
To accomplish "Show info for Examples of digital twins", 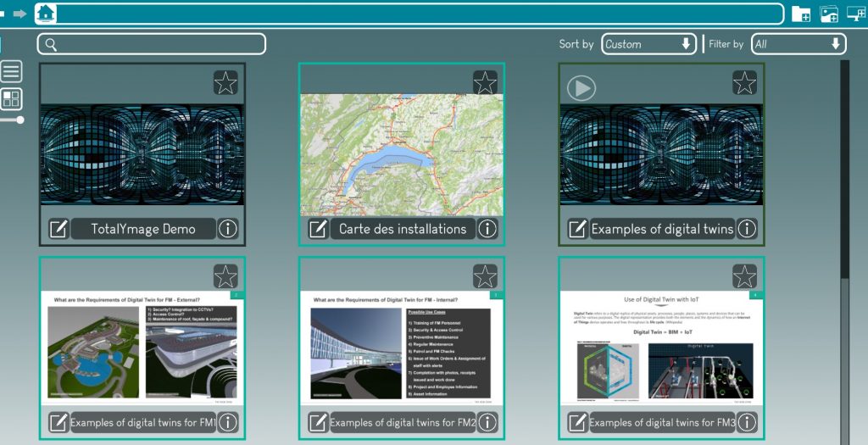I will [x=747, y=229].
